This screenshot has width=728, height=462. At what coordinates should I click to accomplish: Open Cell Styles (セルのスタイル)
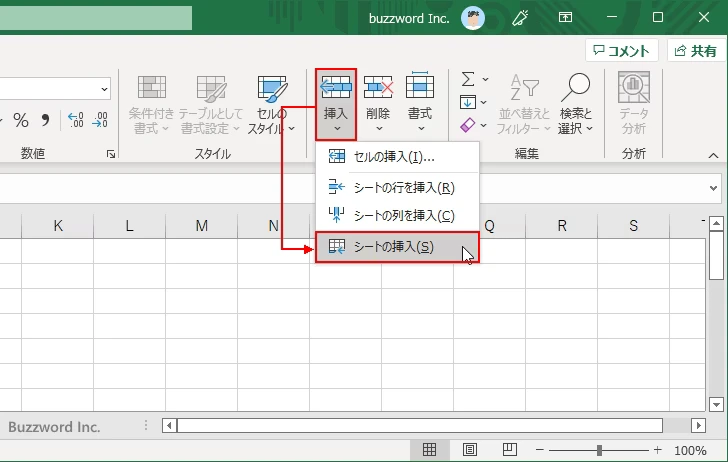[272, 105]
